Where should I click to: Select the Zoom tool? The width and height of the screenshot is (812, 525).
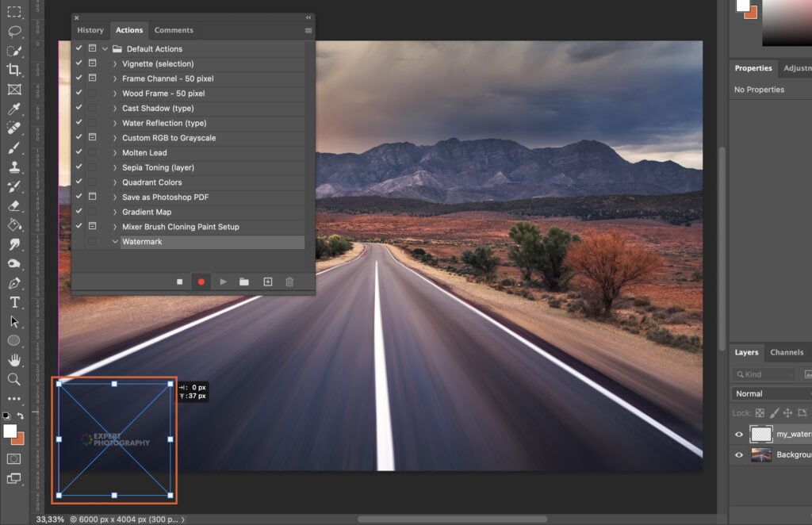pos(16,379)
